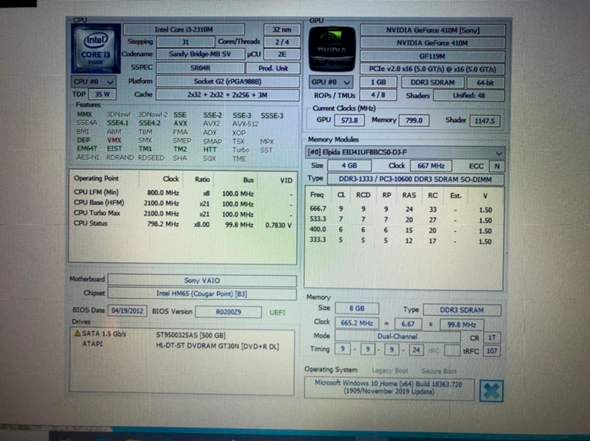Click the module Clock 667 MHz field
Viewport: 590px width, 441px height.
click(x=431, y=166)
